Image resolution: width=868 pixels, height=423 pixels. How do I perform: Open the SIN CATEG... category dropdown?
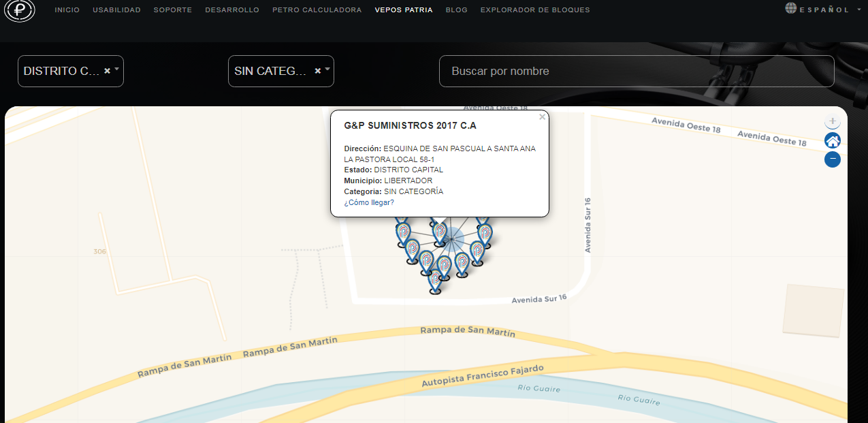[281, 71]
